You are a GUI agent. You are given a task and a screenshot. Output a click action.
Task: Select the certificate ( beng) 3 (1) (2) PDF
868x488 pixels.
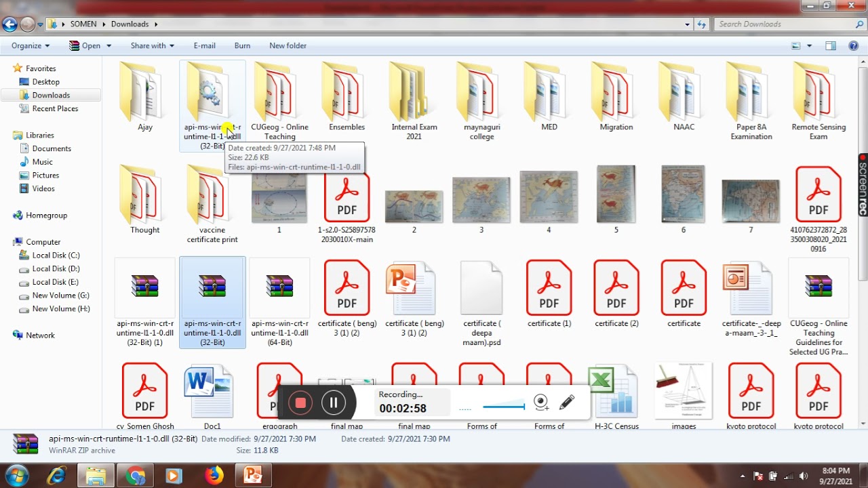point(347,298)
